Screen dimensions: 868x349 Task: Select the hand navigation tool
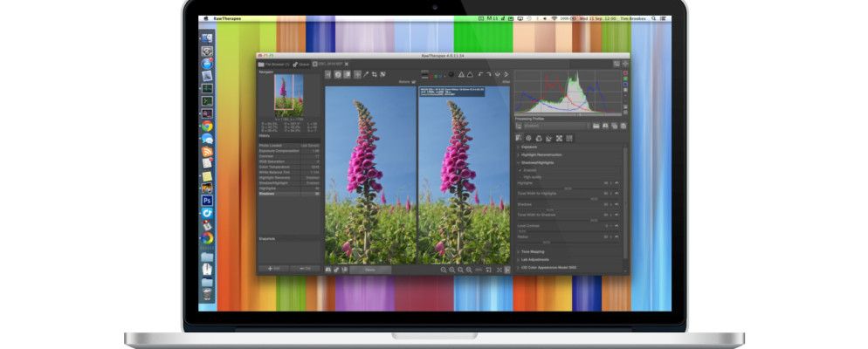pos(358,74)
